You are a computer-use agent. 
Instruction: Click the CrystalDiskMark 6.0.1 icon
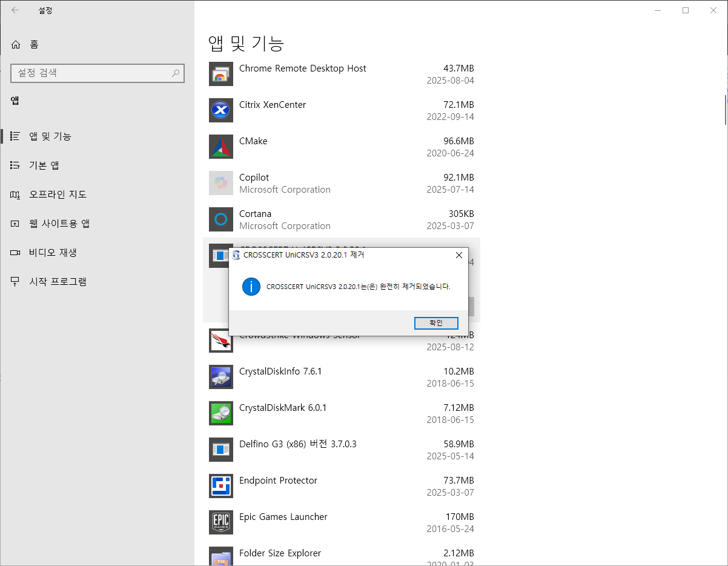[220, 413]
